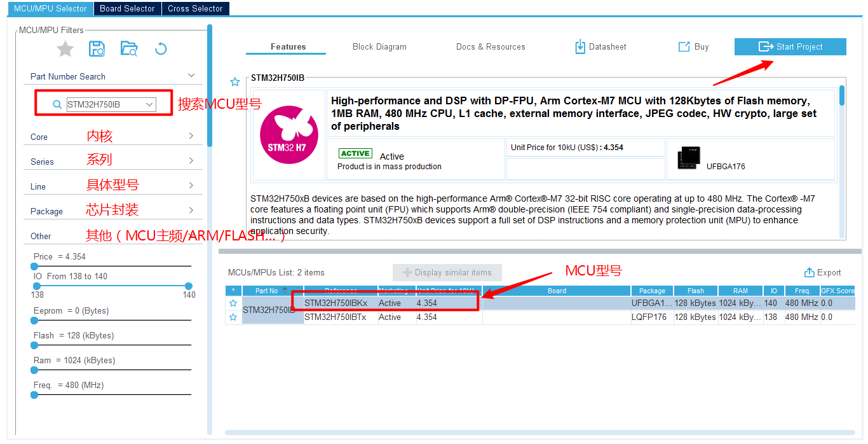The height and width of the screenshot is (444, 868).
Task: Click the Buy external link icon
Action: coord(684,46)
